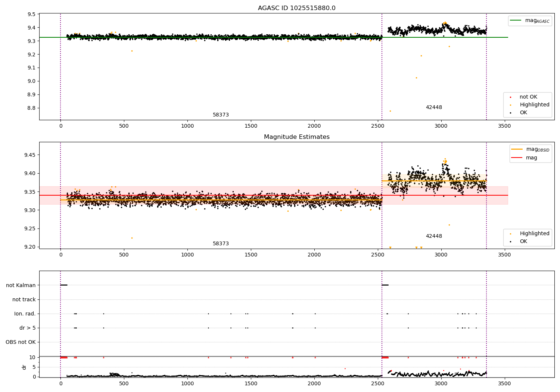This screenshot has width=560, height=392.
Task: Click the '10' tick on dr axis
Action: coord(32,357)
